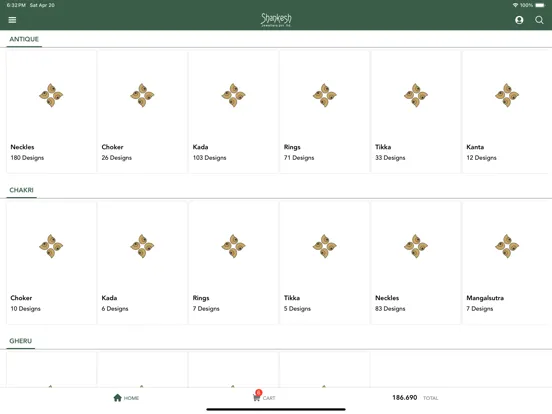Screen dimensions: 552x414
Task: Click the '33 Designs' text
Action: (390, 158)
